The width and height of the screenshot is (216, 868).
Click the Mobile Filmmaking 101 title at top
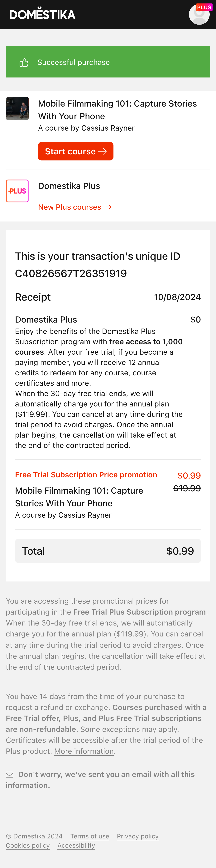click(x=117, y=109)
